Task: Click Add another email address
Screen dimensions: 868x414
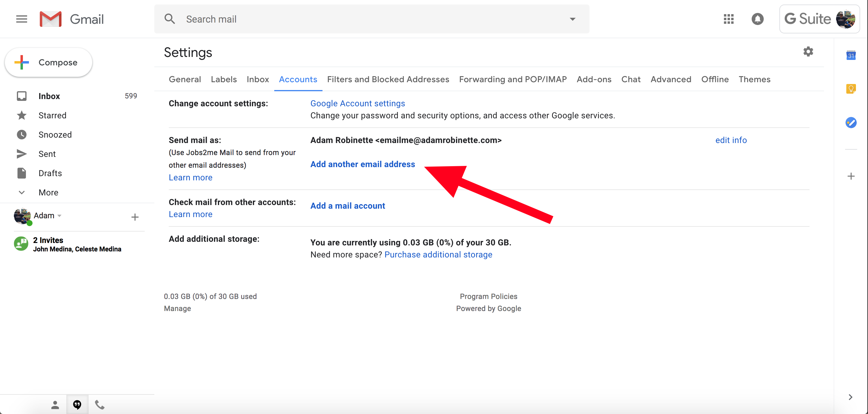Action: pos(363,164)
